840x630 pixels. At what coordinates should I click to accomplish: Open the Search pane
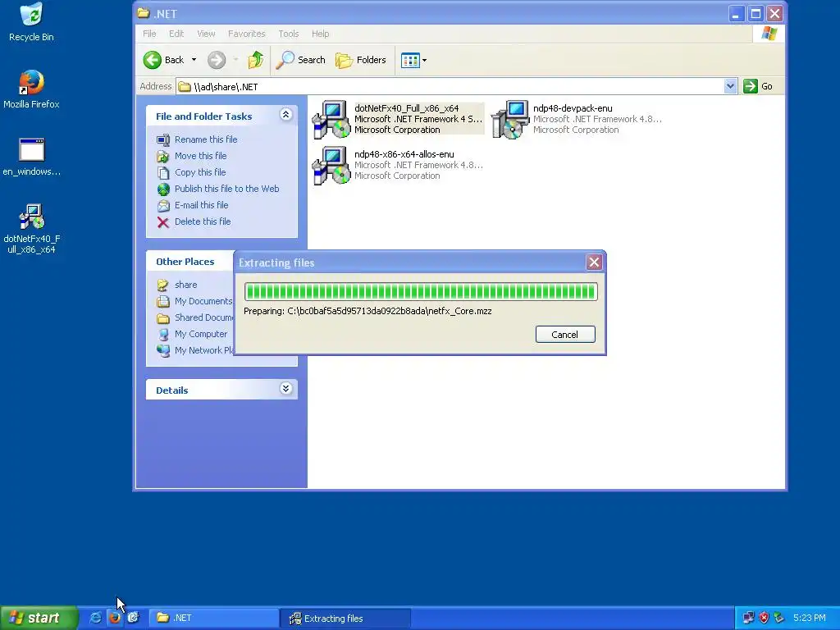[x=300, y=60]
